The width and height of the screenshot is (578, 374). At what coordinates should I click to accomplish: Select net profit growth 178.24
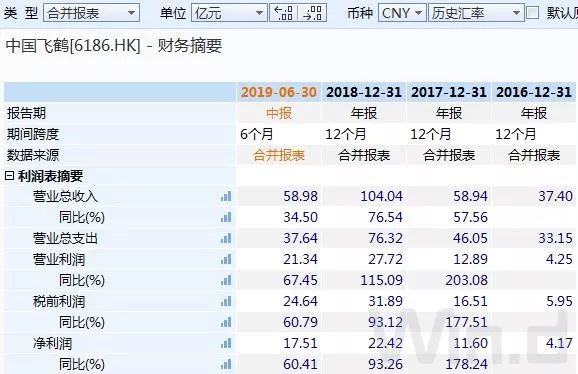tap(466, 364)
